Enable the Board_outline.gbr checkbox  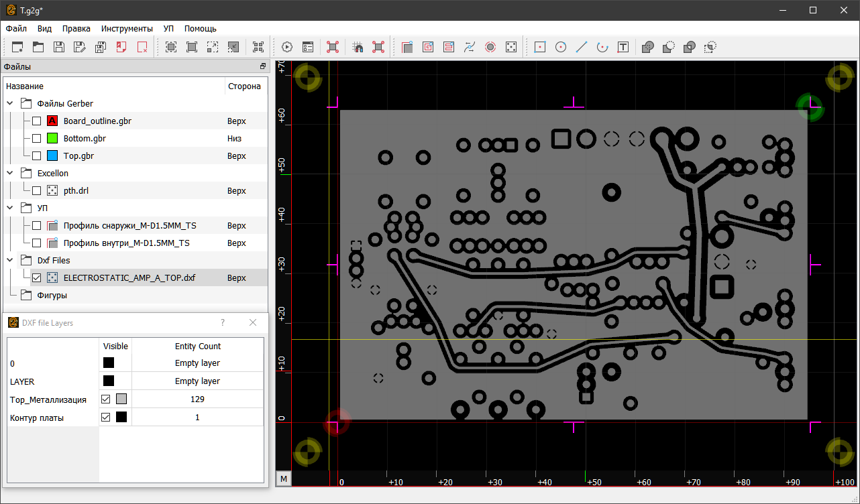(37, 121)
